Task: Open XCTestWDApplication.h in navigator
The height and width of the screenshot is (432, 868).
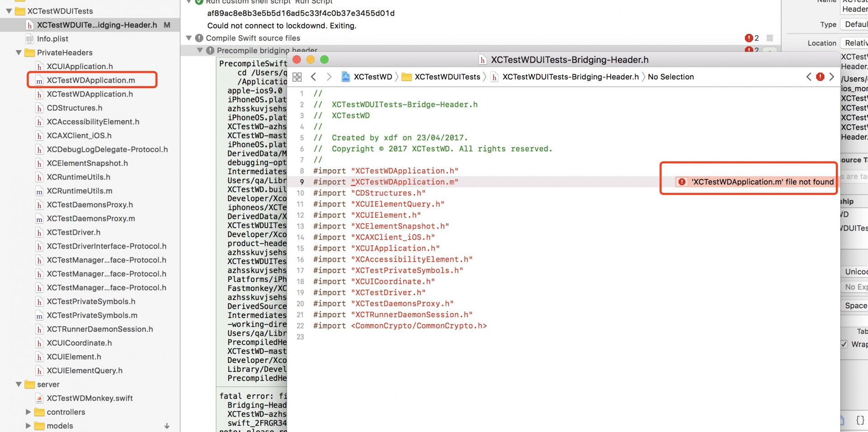Action: [90, 94]
